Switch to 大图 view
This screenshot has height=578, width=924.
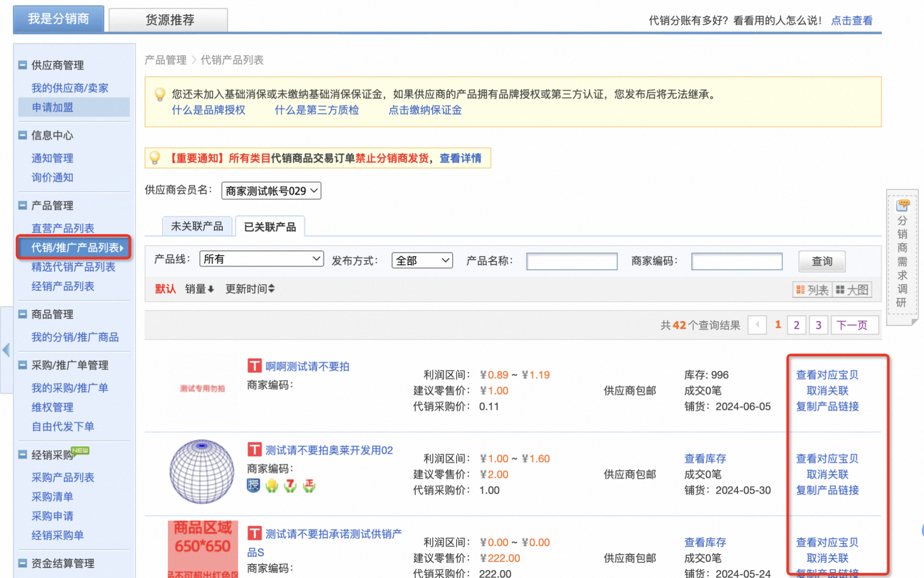(x=852, y=290)
